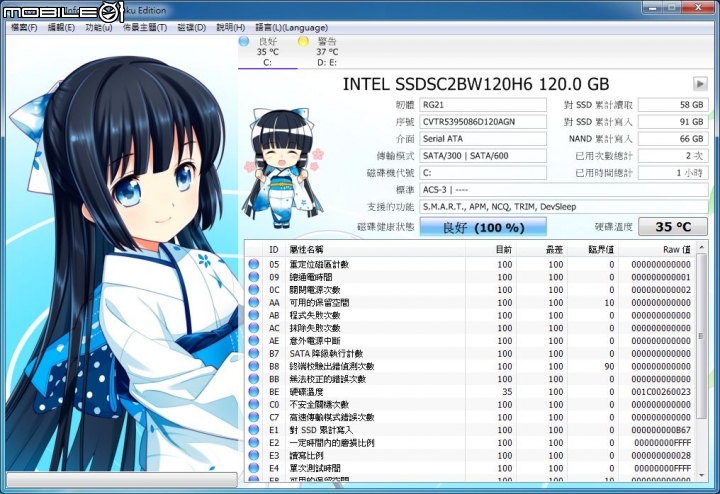Click status icon for attribute E4 單次測試時間
This screenshot has width=720, height=494.
coord(253,468)
